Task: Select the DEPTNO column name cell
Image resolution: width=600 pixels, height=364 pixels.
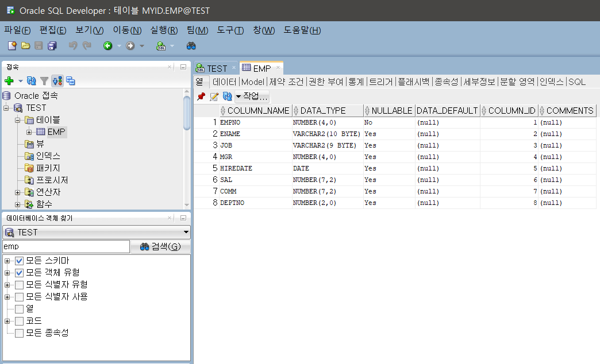Action: tap(255, 203)
